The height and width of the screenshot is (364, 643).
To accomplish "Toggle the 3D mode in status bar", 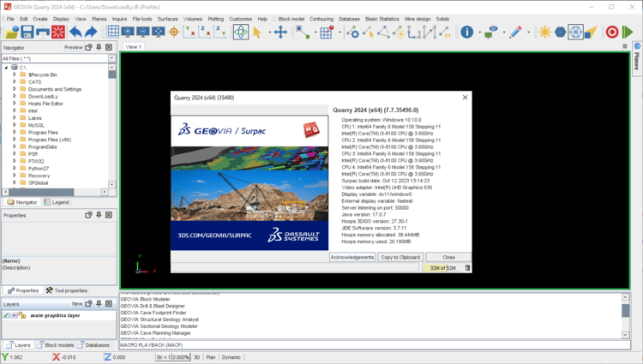I will click(x=196, y=356).
